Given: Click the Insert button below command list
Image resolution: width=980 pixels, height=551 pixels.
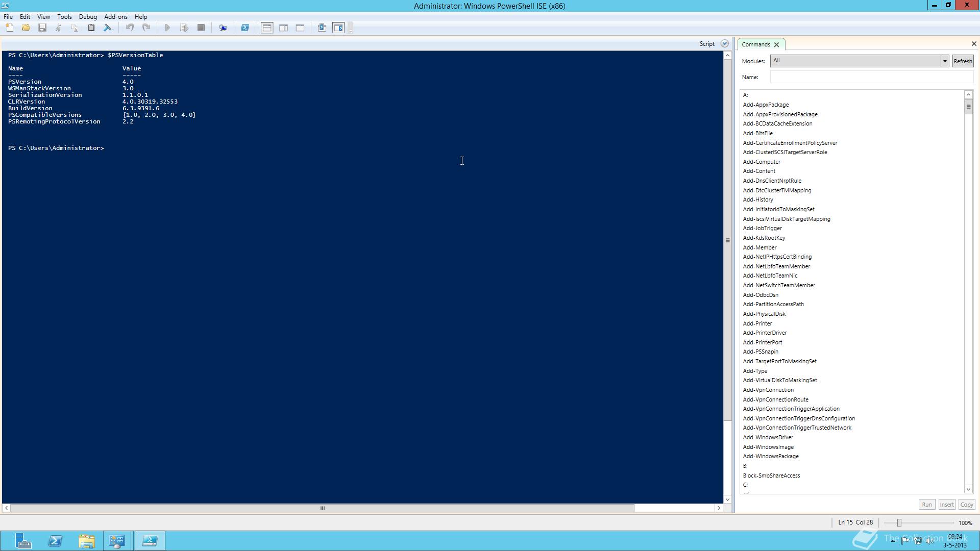Looking at the screenshot, I should pyautogui.click(x=946, y=505).
